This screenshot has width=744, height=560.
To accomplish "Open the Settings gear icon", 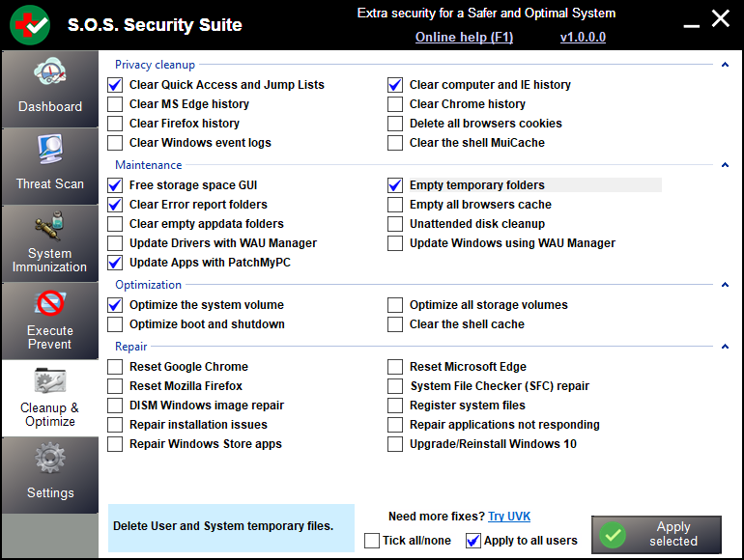I will (50, 458).
